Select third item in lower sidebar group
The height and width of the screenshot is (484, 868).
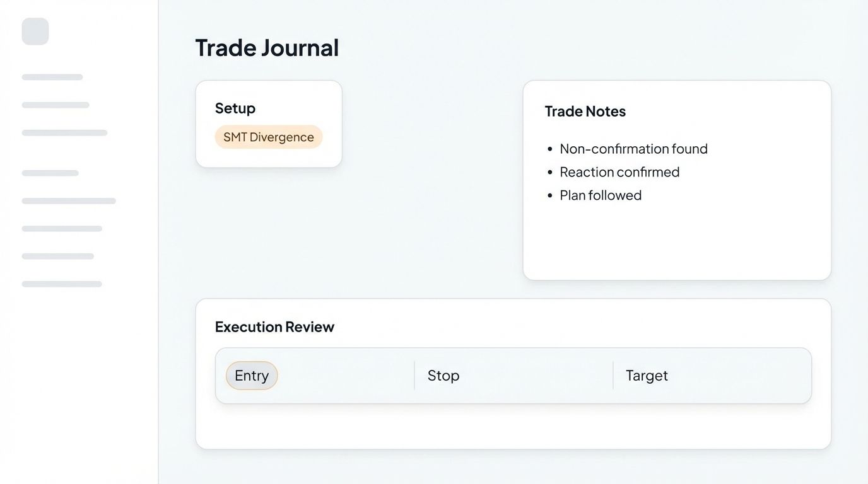[x=62, y=229]
